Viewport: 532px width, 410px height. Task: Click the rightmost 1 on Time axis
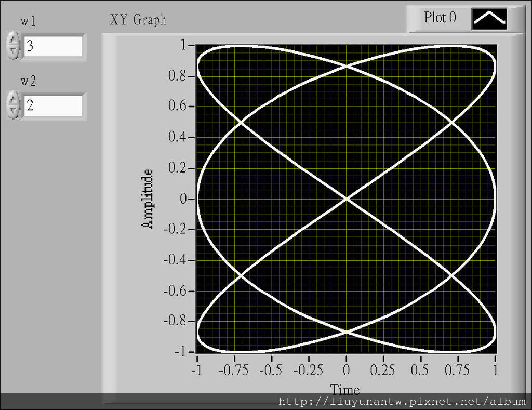(x=496, y=370)
